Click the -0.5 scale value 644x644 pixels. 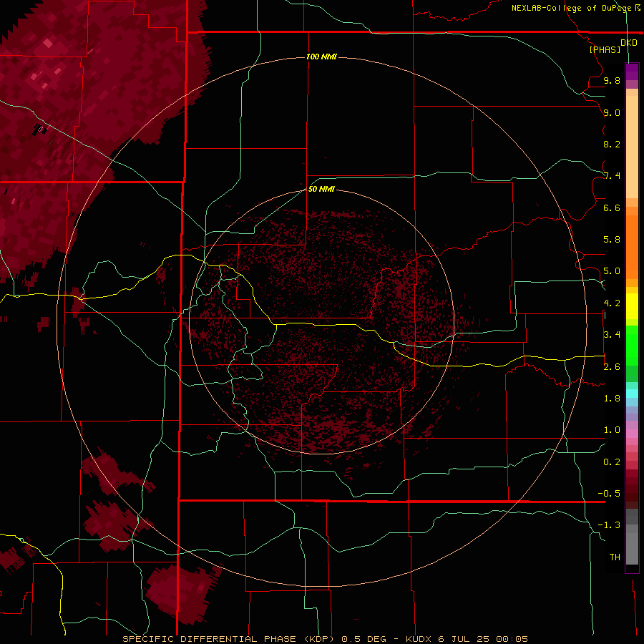coord(609,494)
